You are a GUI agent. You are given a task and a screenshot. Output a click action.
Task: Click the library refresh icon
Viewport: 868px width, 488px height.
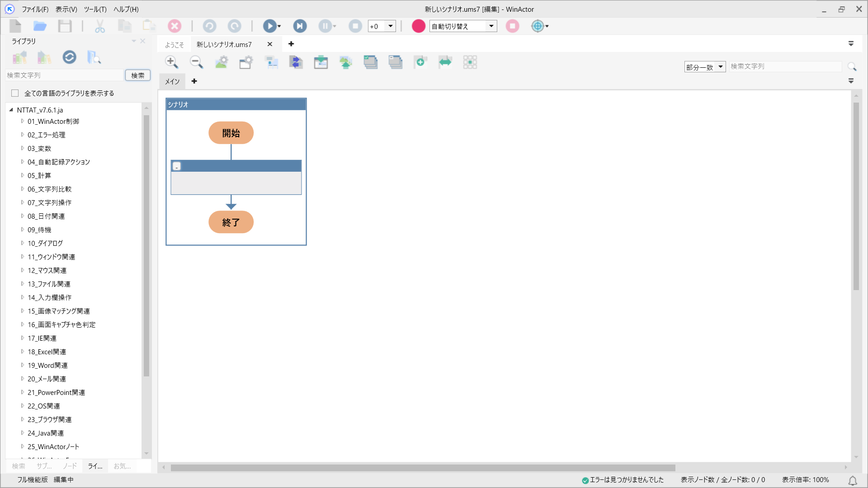click(x=69, y=57)
